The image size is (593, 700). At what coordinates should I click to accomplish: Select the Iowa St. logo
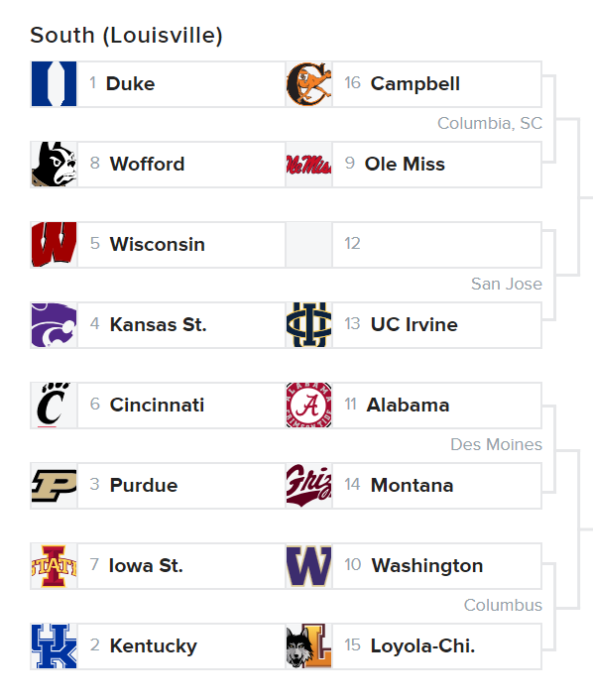pyautogui.click(x=54, y=566)
